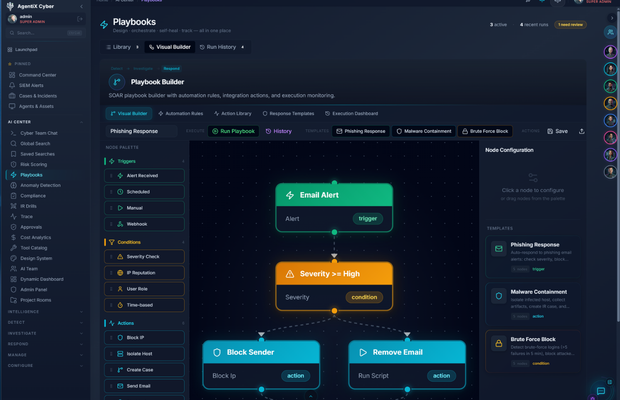Pick the Alert Received trigger node
The width and height of the screenshot is (620, 400).
click(144, 175)
